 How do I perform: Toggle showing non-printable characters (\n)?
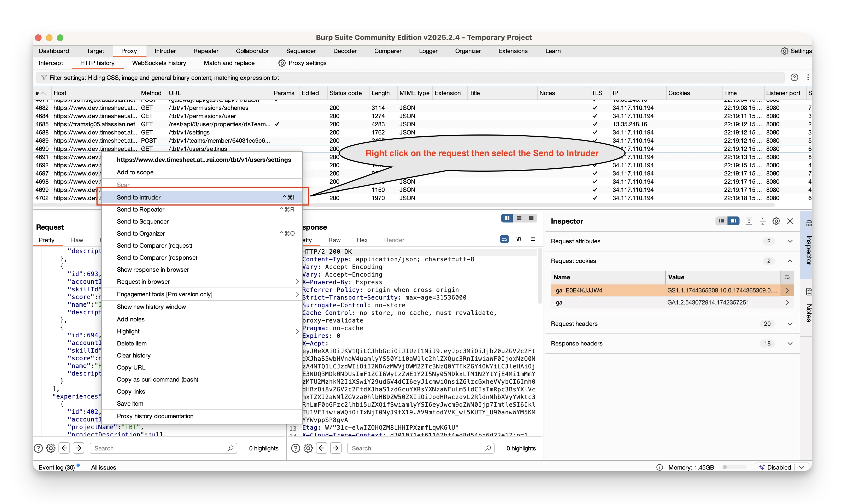pos(518,239)
